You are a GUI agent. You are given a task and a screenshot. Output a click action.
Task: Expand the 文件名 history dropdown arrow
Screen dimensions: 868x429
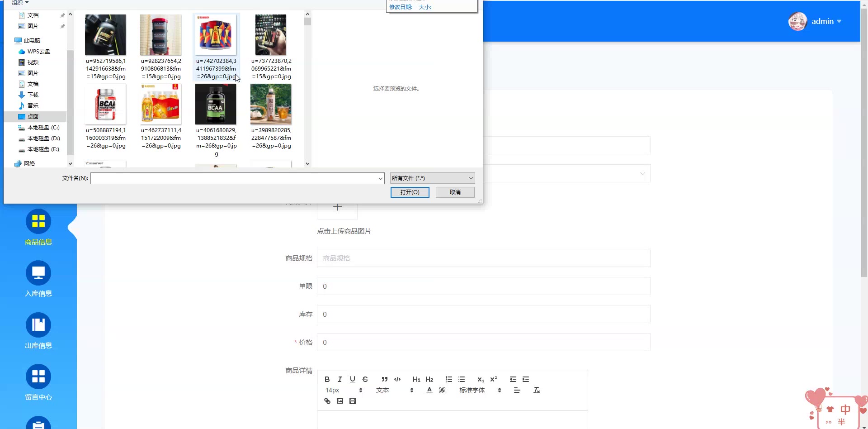pyautogui.click(x=380, y=178)
